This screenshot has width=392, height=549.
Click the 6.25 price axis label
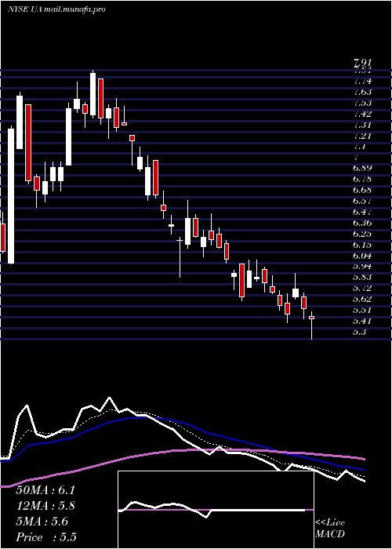click(x=362, y=234)
